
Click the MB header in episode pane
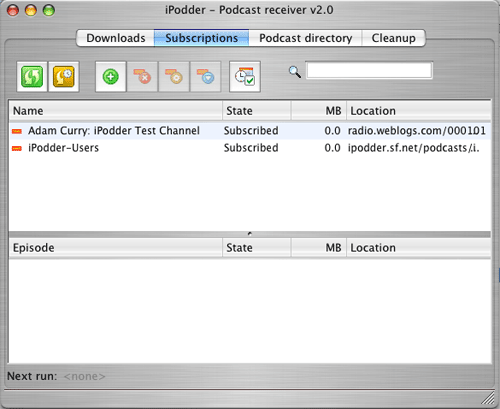pos(319,248)
